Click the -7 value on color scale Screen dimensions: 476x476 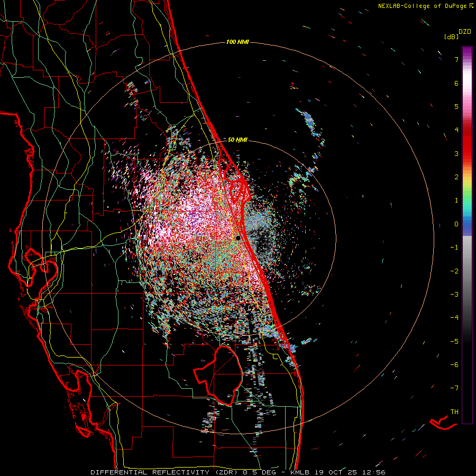(454, 388)
